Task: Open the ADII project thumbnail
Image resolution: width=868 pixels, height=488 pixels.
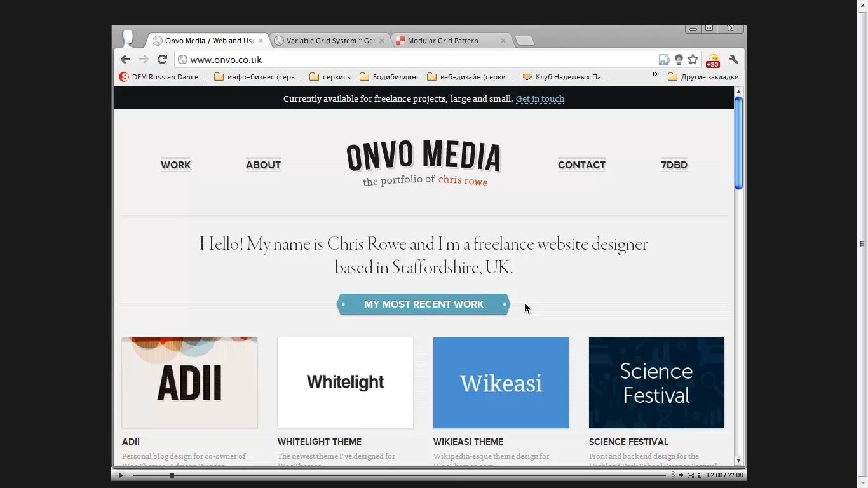Action: pos(189,383)
